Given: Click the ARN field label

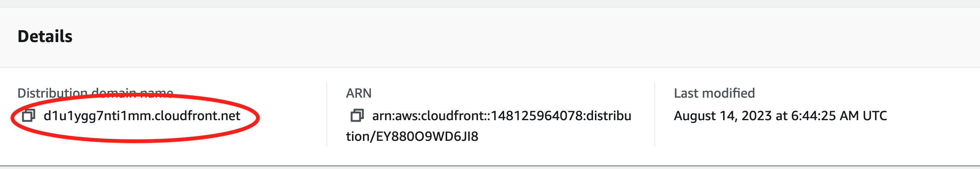Looking at the screenshot, I should pos(358,93).
